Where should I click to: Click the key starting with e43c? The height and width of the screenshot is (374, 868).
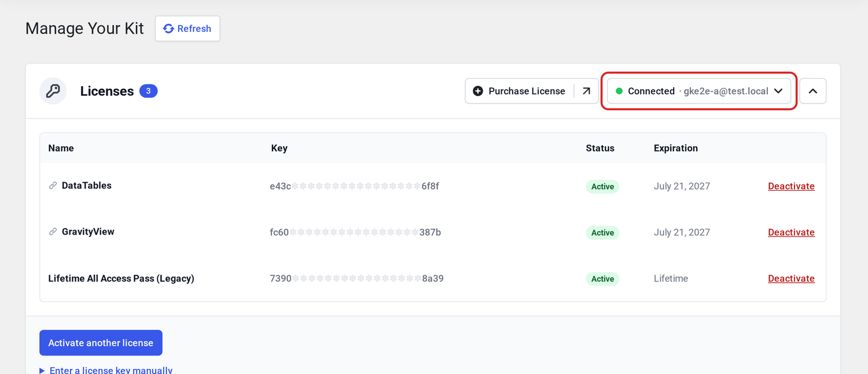pos(355,186)
